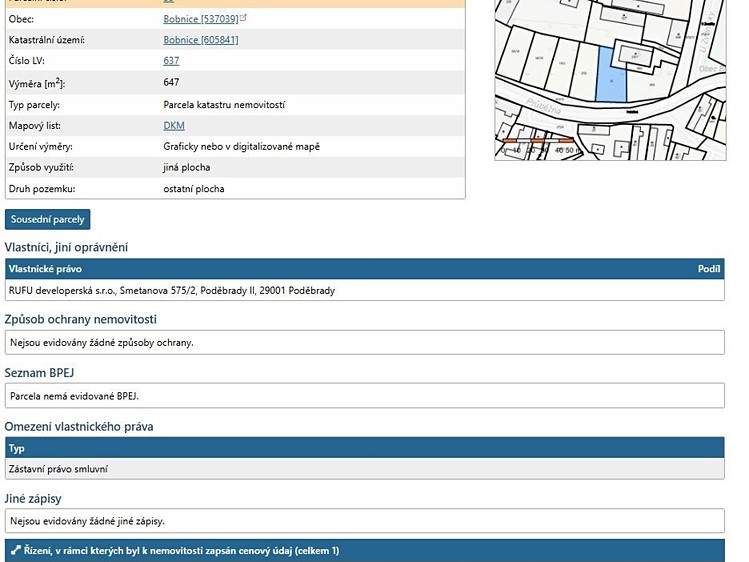Viewport: 749px width, 562px height.
Task: Expand the Řízení cenový údaj section arrow icon
Action: point(16,550)
